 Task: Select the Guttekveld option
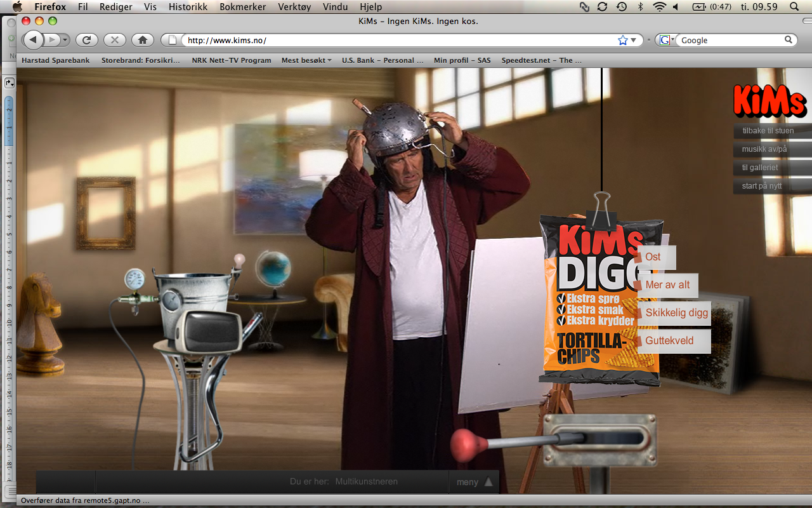(x=669, y=341)
